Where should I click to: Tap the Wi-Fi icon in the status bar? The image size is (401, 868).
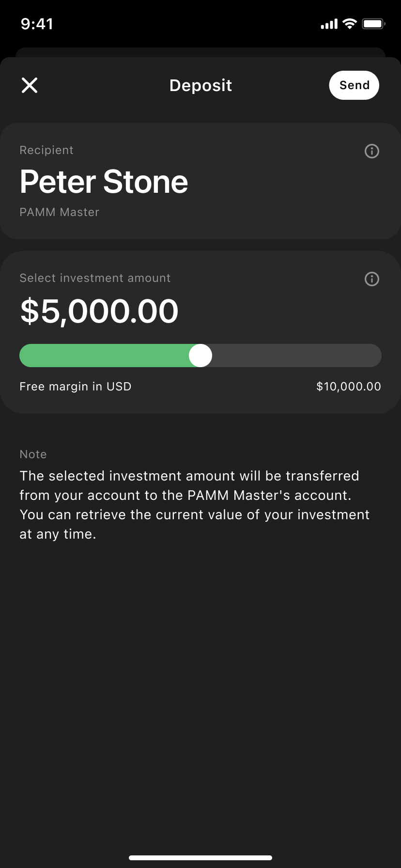coord(349,24)
